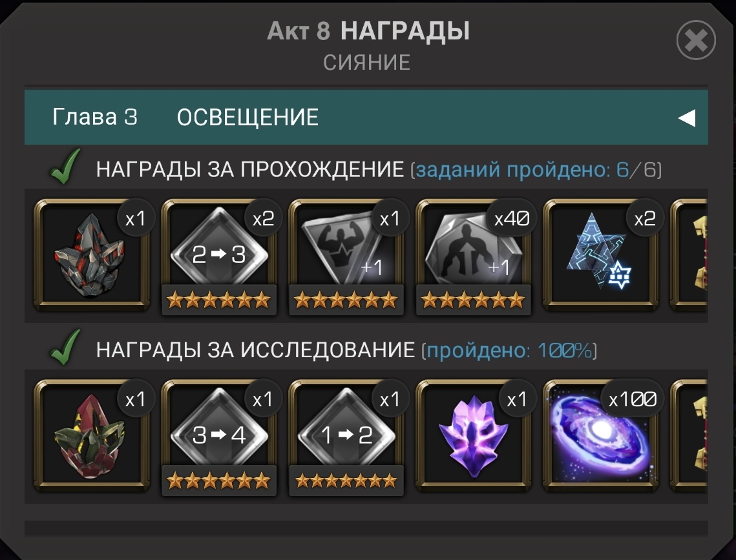Tap the exploration rewards green checkmark
Viewport: 736px width, 560px height.
(x=65, y=347)
